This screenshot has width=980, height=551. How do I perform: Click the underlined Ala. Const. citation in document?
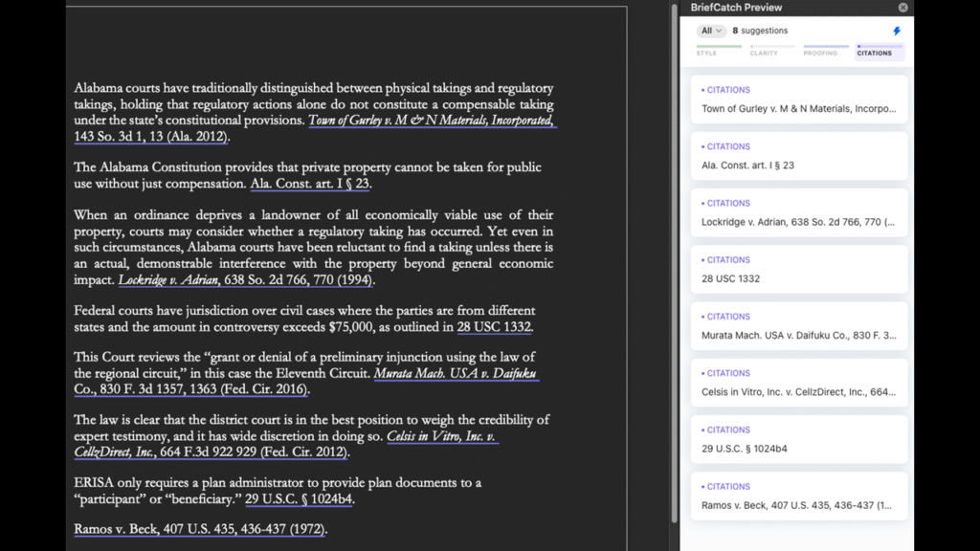click(309, 184)
